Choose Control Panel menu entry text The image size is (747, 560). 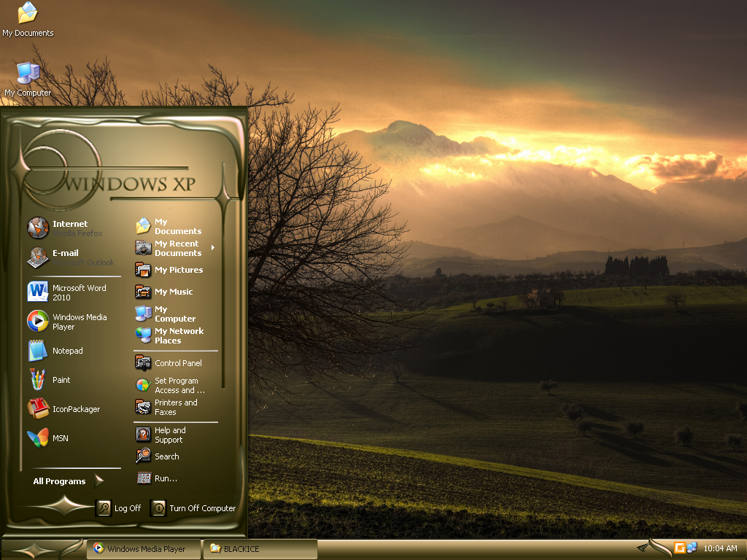point(178,363)
